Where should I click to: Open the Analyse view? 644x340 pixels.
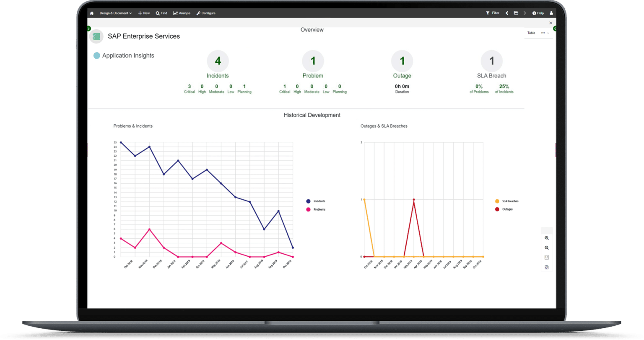point(182,13)
